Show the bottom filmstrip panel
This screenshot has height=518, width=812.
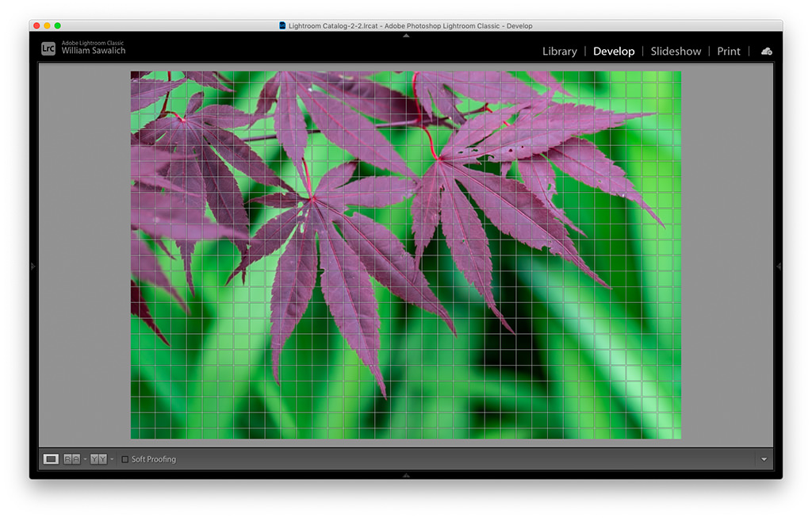click(406, 475)
